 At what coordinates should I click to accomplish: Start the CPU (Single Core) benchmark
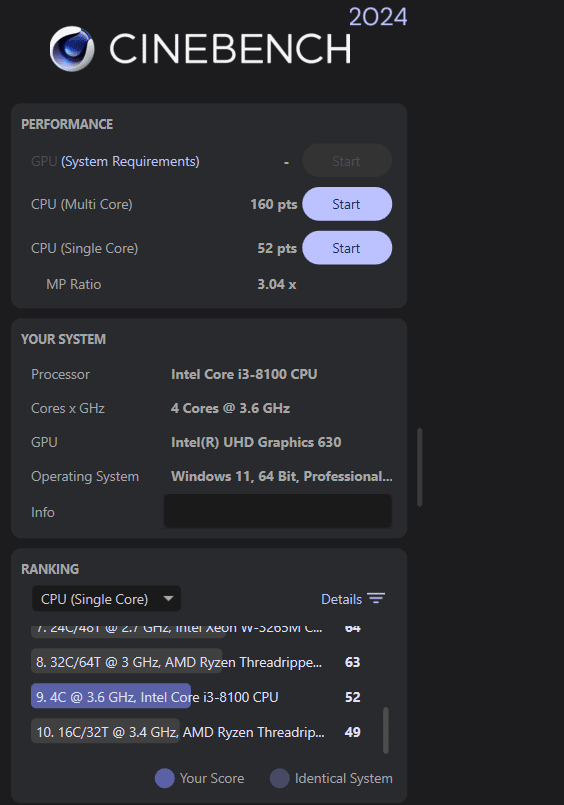[347, 248]
